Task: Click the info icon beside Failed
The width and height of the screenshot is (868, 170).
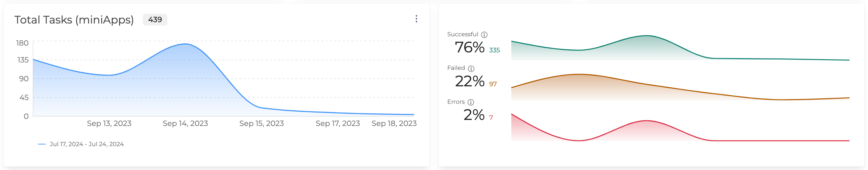Action: click(x=471, y=69)
